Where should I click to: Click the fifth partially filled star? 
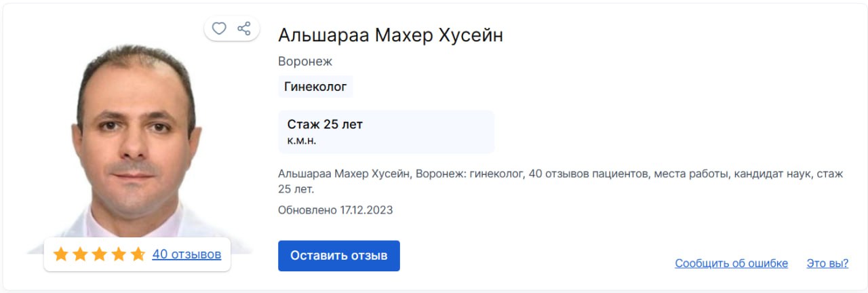click(138, 254)
